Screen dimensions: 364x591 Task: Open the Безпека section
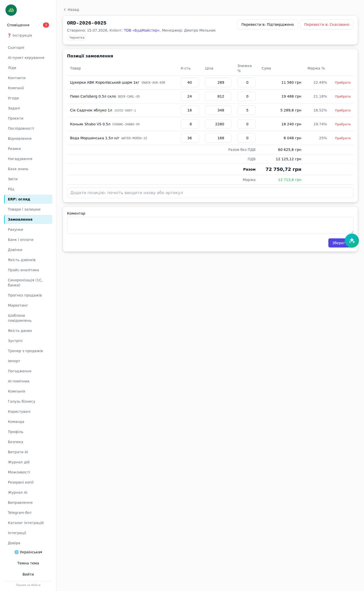(x=28, y=442)
